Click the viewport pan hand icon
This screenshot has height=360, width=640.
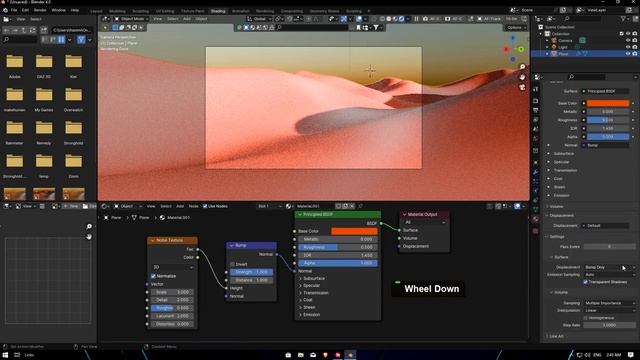click(522, 77)
